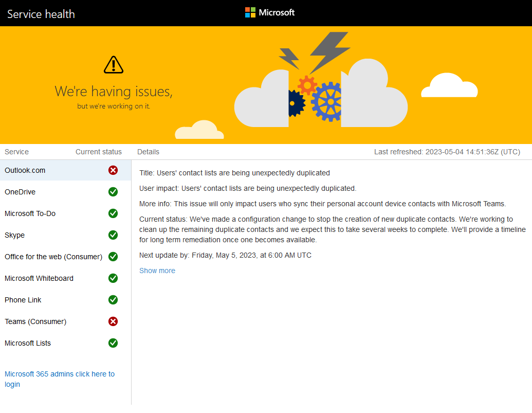Click the warning triangle illustration
Image resolution: width=532 pixels, height=413 pixels.
pos(113,64)
